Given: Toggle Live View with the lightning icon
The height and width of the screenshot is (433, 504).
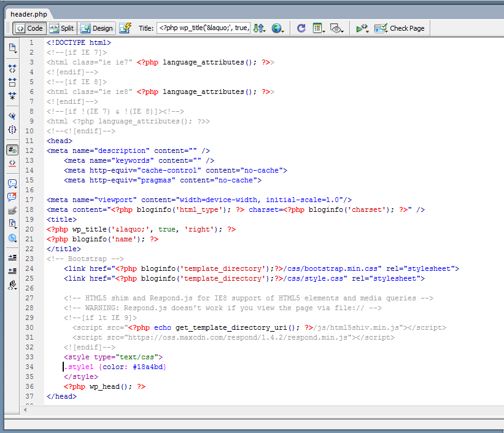Looking at the screenshot, I should click(125, 28).
